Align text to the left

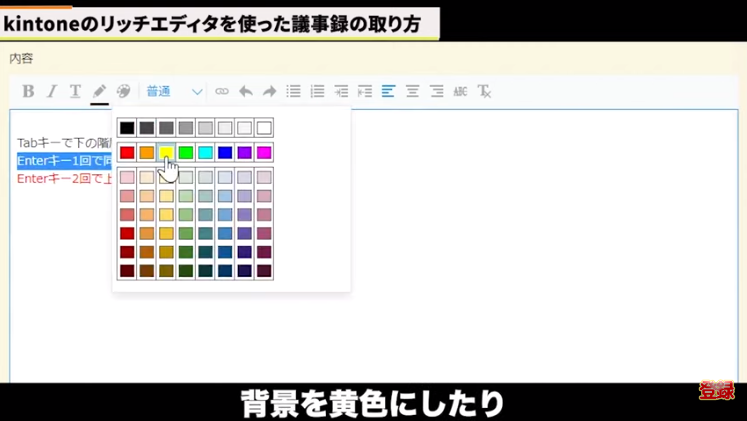388,91
